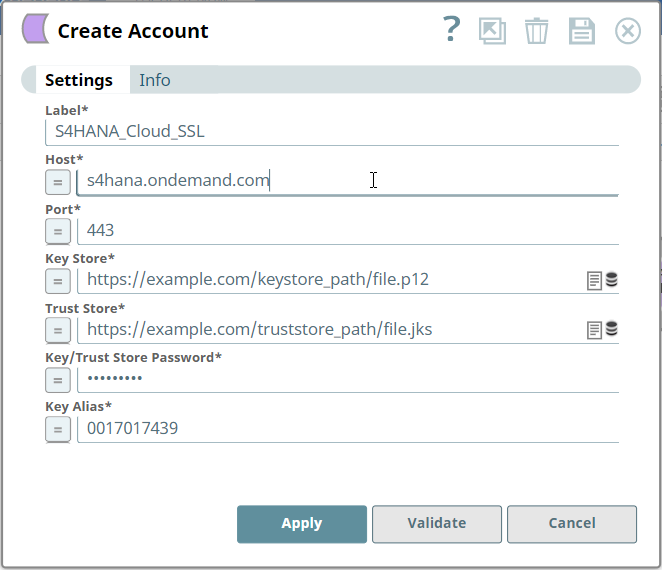Click the 'Trust Store*' label
Image resolution: width=662 pixels, height=570 pixels.
point(85,308)
